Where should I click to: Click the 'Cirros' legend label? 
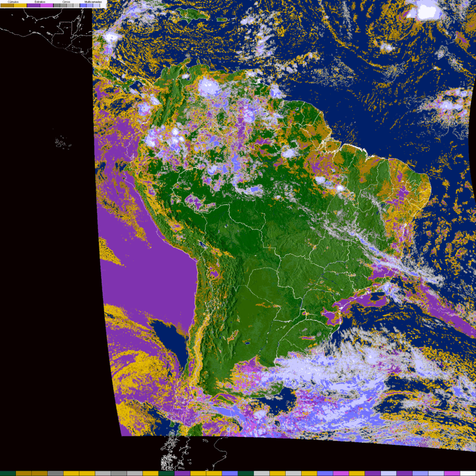(x=66, y=2)
